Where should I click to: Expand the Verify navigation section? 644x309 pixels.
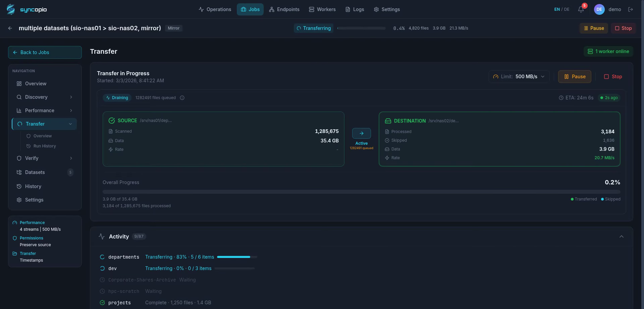71,158
